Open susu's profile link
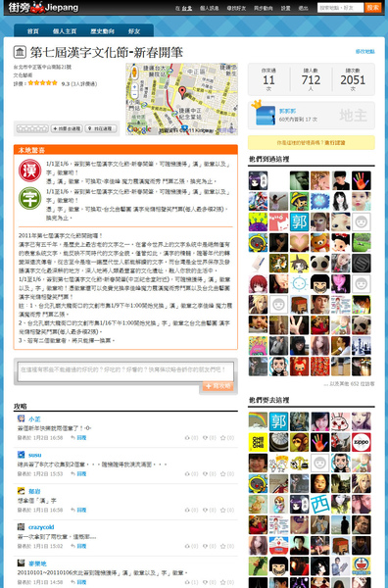The width and height of the screenshot is (388, 588). coord(35,455)
